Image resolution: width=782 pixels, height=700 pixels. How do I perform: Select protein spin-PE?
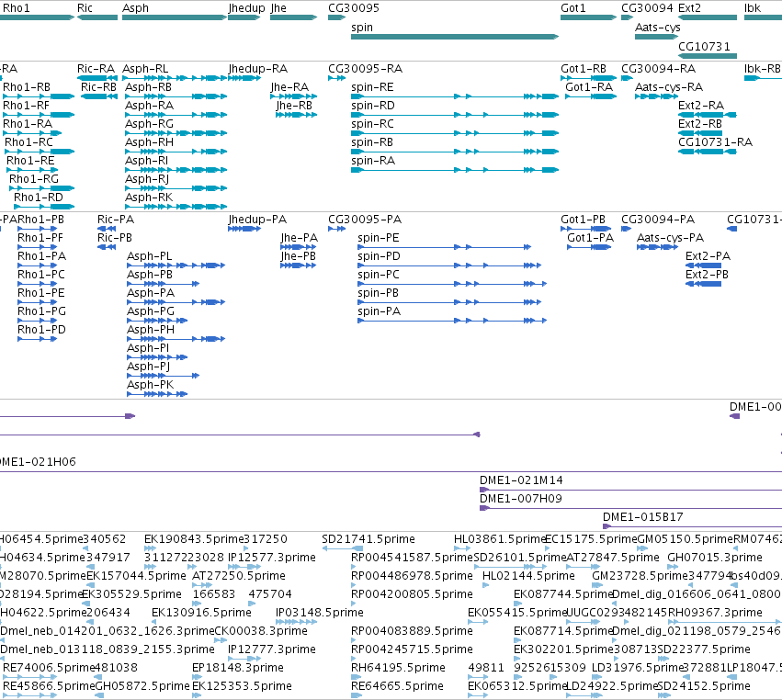point(379,238)
